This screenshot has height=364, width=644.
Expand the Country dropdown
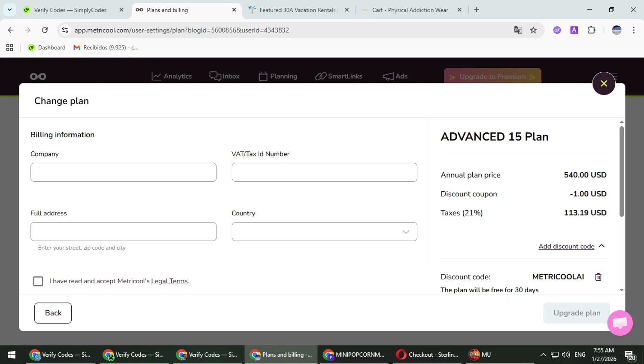click(x=324, y=232)
